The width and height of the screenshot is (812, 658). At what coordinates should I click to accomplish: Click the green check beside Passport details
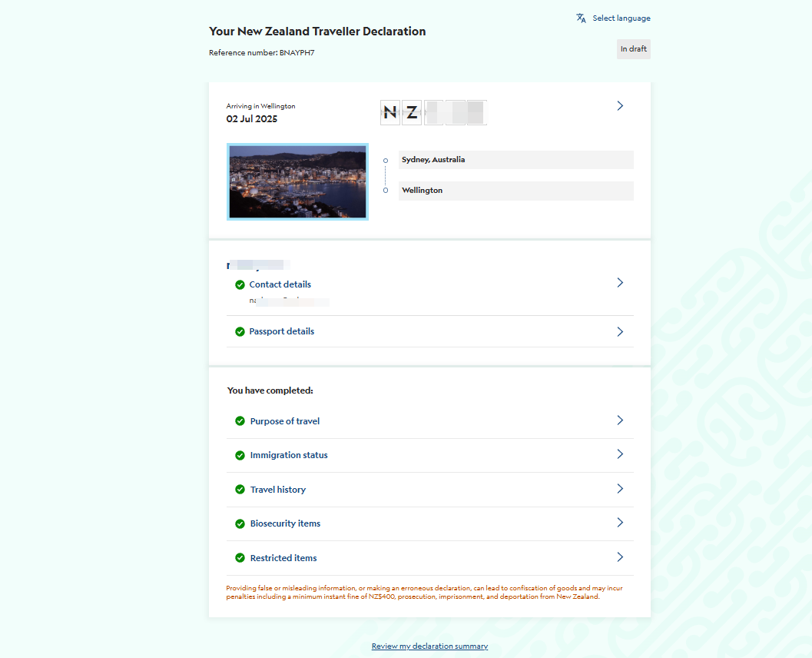pyautogui.click(x=240, y=331)
